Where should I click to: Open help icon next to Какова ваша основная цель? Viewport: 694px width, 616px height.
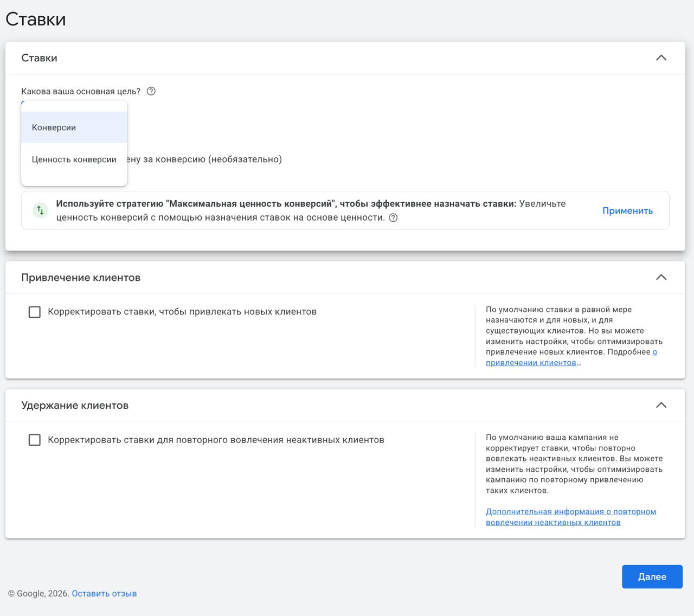[x=151, y=91]
